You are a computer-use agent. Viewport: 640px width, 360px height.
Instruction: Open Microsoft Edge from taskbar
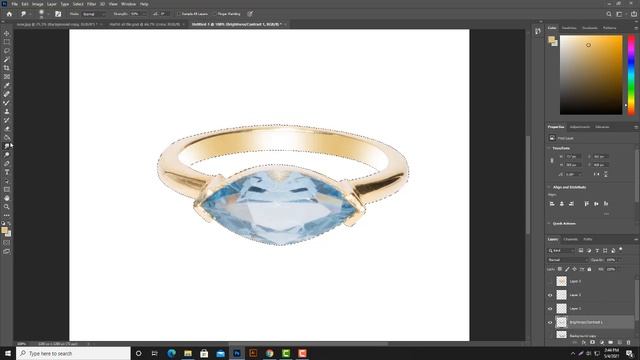click(x=171, y=353)
